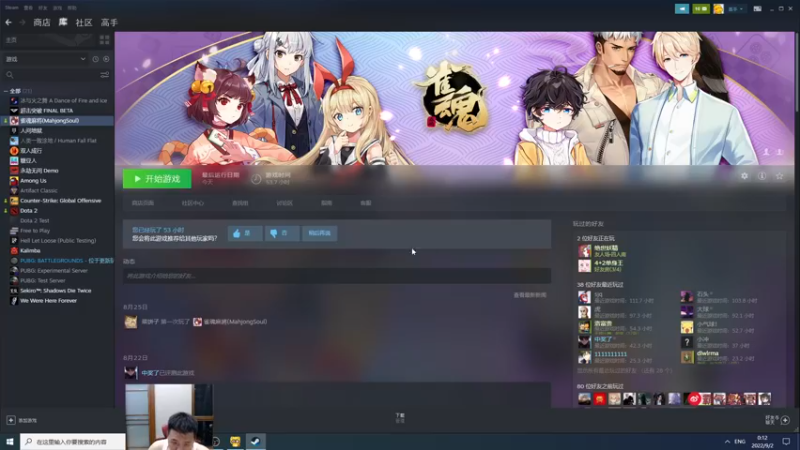This screenshot has height=450, width=800.
Task: Click 中奖了 user link in 8月22日 activity
Action: 150,373
